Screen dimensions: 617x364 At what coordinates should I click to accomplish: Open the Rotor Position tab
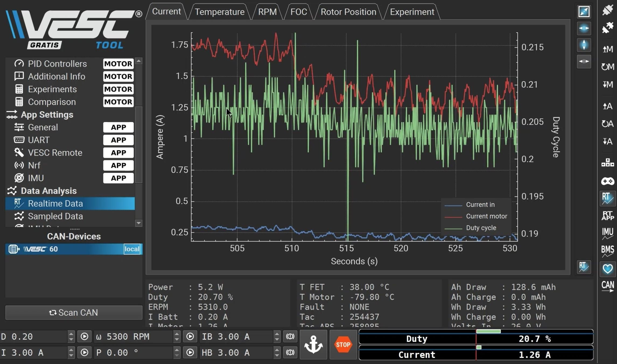coord(348,12)
